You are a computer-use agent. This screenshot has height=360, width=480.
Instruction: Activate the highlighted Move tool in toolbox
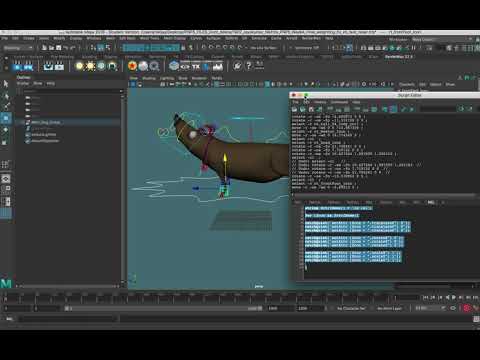coord(6,118)
